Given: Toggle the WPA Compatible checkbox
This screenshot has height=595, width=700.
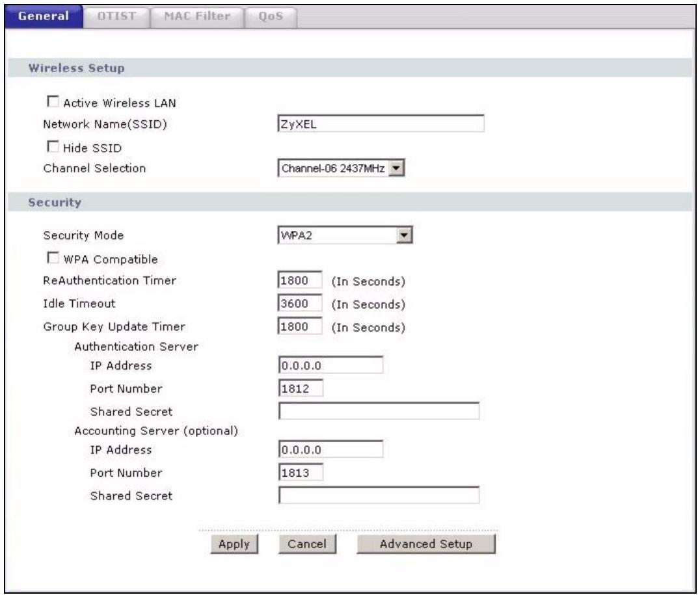Looking at the screenshot, I should click(x=51, y=259).
